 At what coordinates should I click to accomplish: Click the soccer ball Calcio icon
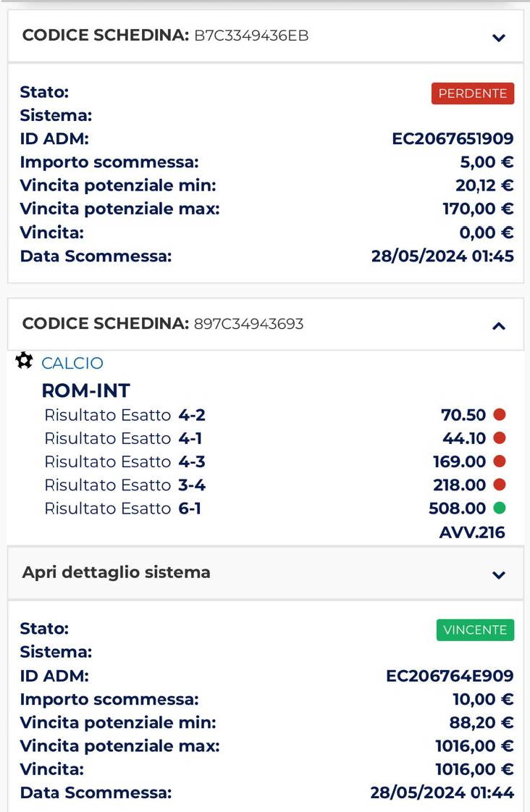(x=24, y=361)
